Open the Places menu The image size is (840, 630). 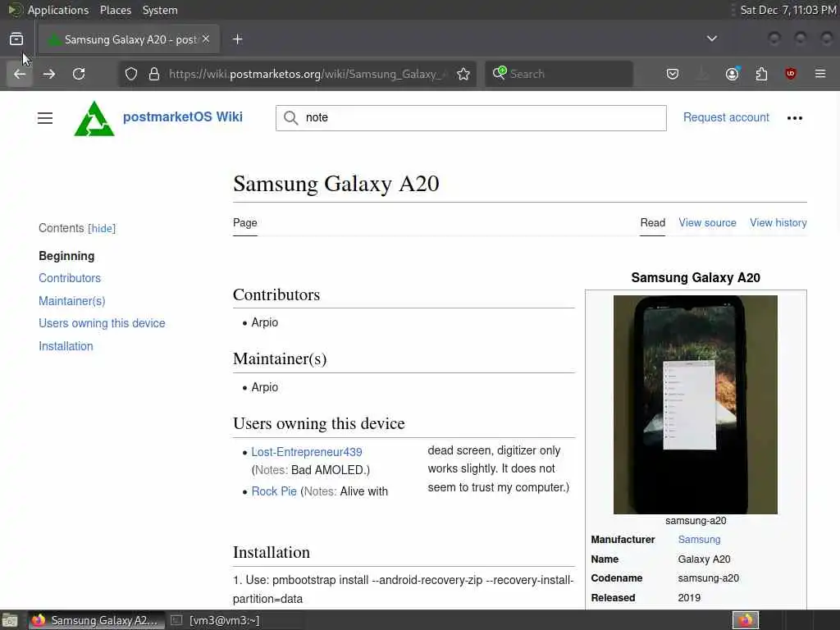pos(115,10)
